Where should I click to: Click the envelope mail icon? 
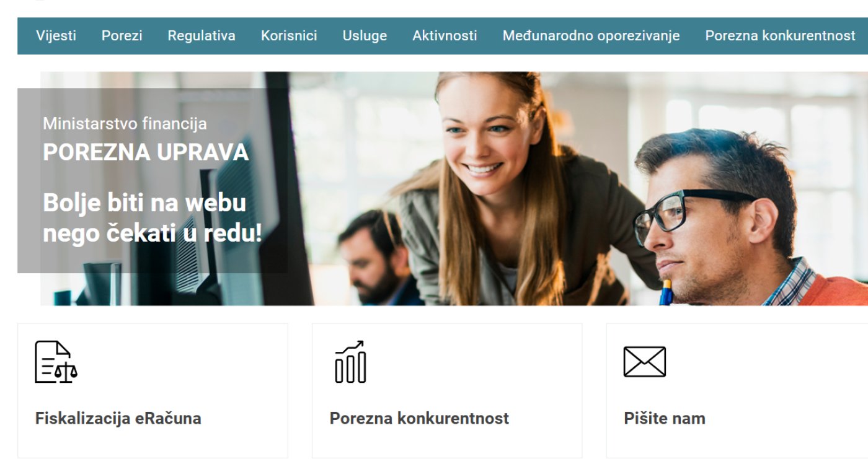click(x=645, y=362)
